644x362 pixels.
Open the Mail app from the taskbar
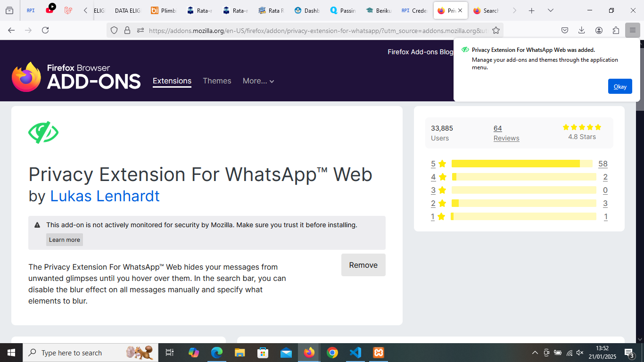tap(286, 353)
